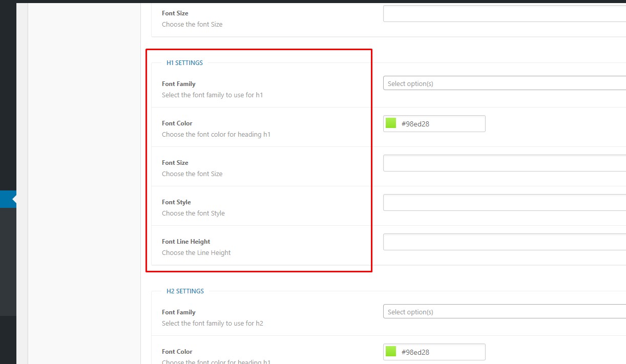Click the H2 font color green swatch
Screen dimensions: 626x364
pos(391,352)
